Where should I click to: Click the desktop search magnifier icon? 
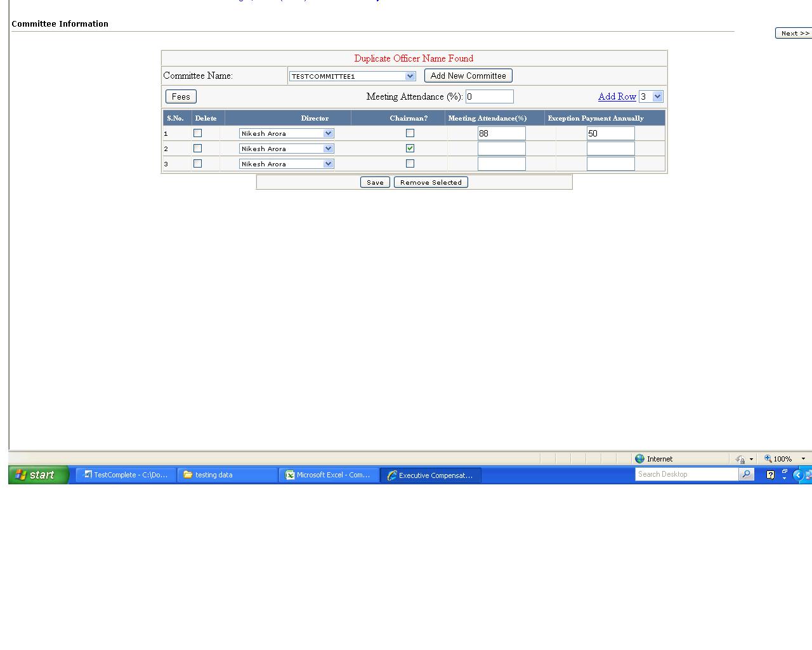tap(747, 474)
